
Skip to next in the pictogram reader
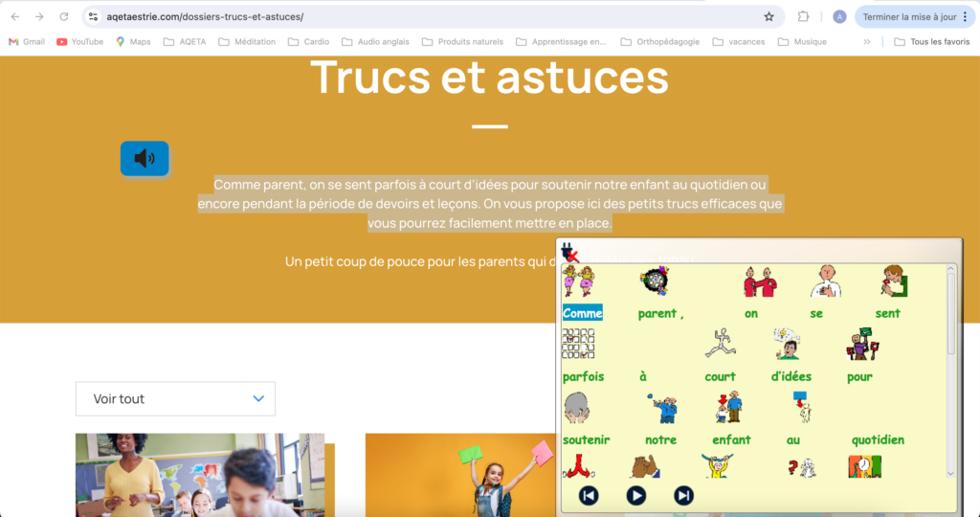[x=683, y=495]
